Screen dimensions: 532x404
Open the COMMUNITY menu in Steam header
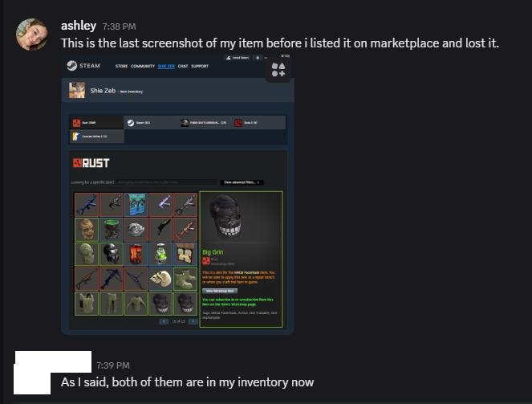pos(143,66)
